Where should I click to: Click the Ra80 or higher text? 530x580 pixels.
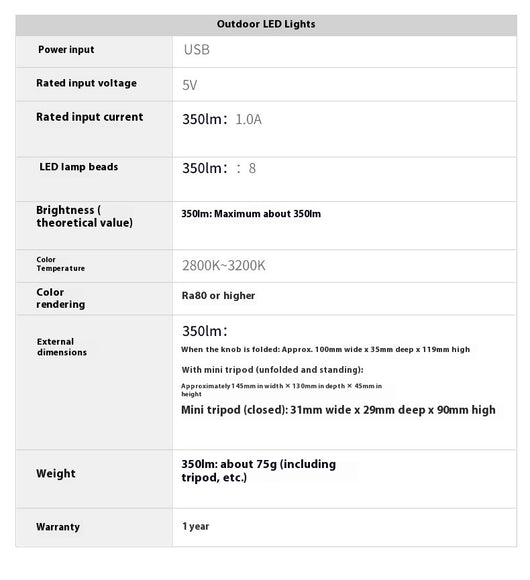[218, 296]
